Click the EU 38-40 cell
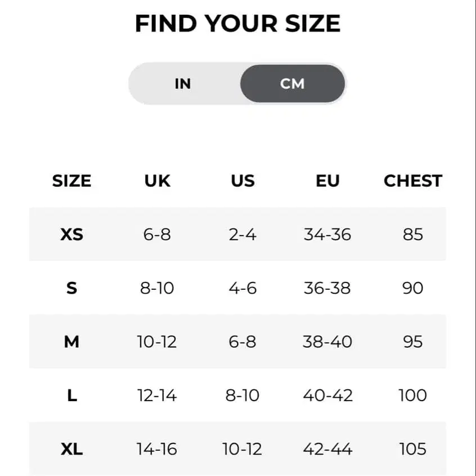This screenshot has height=476, width=476. coord(327,342)
